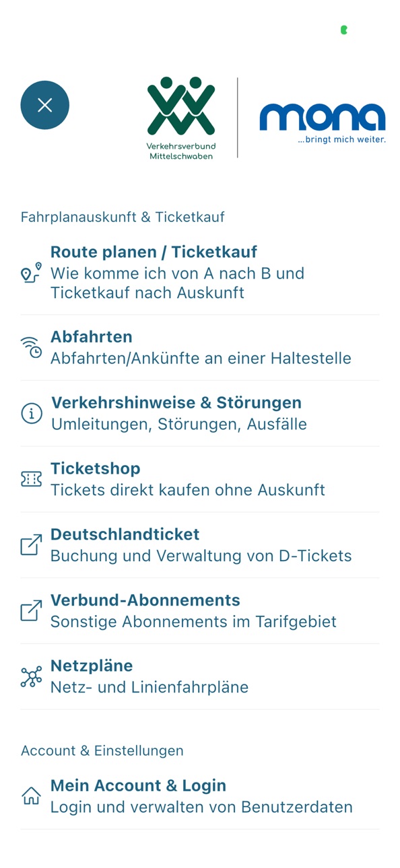Open the Verbund-Abonnements link
400x868 pixels.
[200, 611]
